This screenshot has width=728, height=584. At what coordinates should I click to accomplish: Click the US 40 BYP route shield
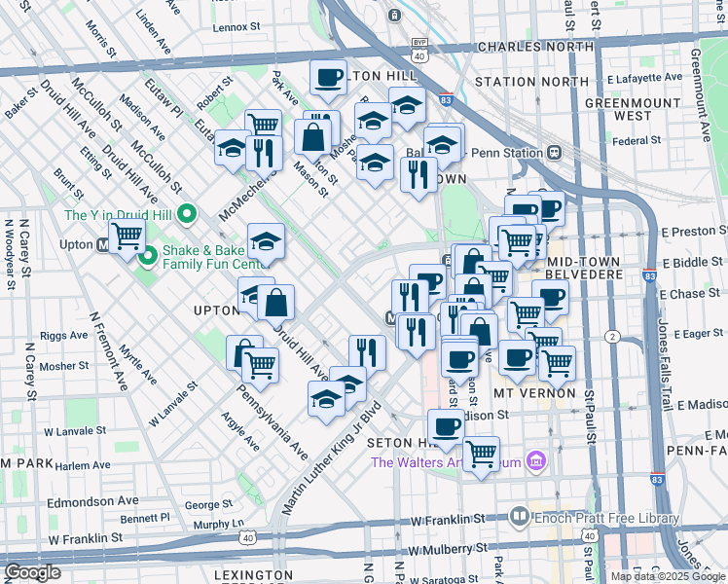click(419, 51)
